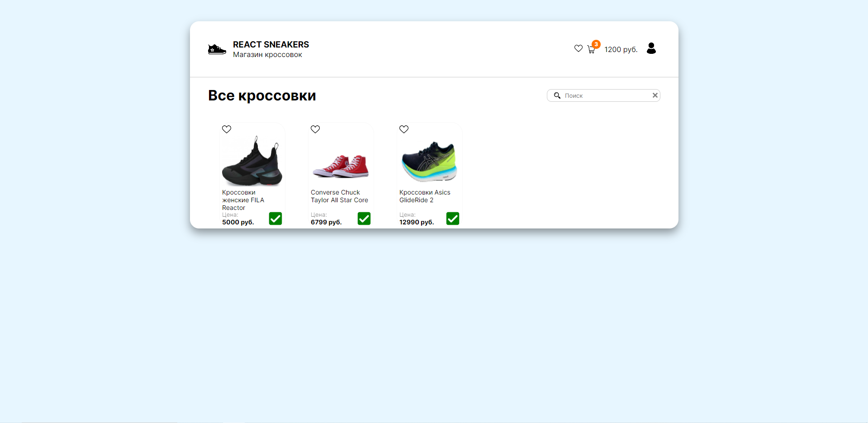The height and width of the screenshot is (423, 868).
Task: Click the sneaker logo icon in header
Action: (x=217, y=49)
